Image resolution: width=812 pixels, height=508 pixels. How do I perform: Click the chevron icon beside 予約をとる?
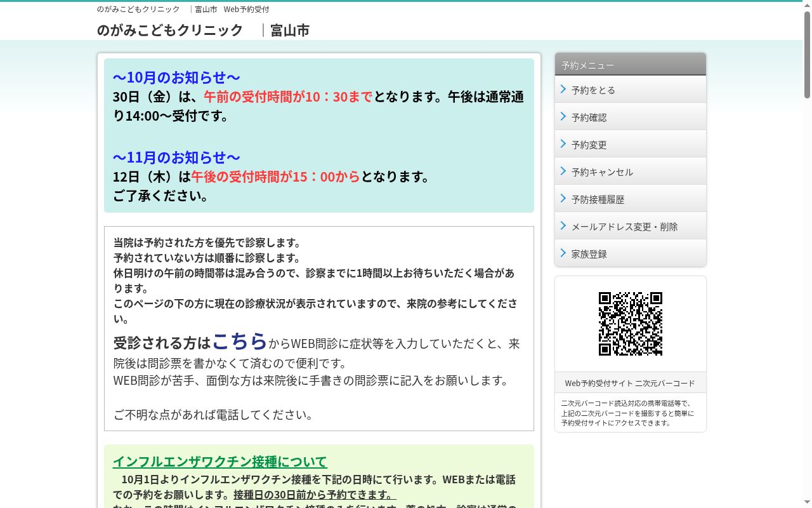563,90
